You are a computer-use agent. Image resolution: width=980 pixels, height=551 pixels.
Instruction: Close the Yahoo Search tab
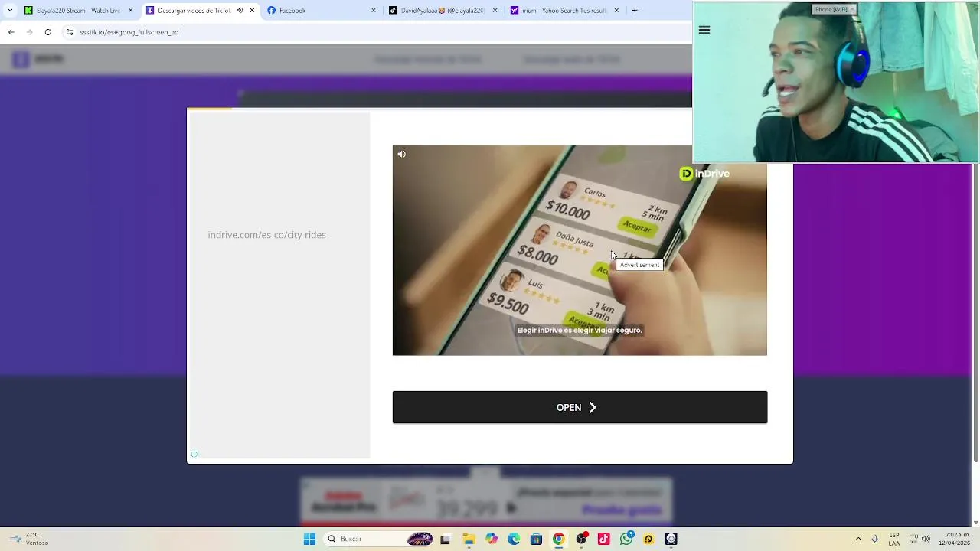click(616, 11)
